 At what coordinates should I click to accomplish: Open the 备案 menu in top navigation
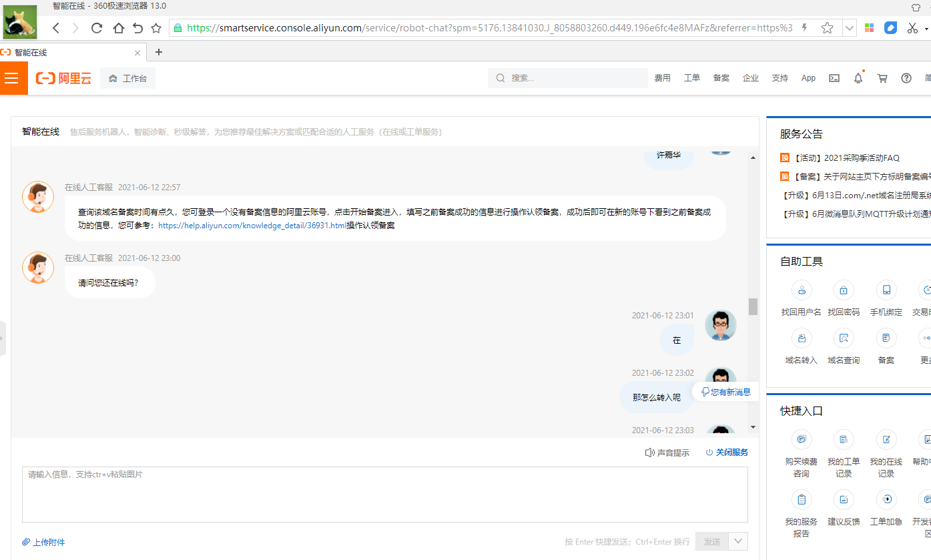pyautogui.click(x=721, y=78)
